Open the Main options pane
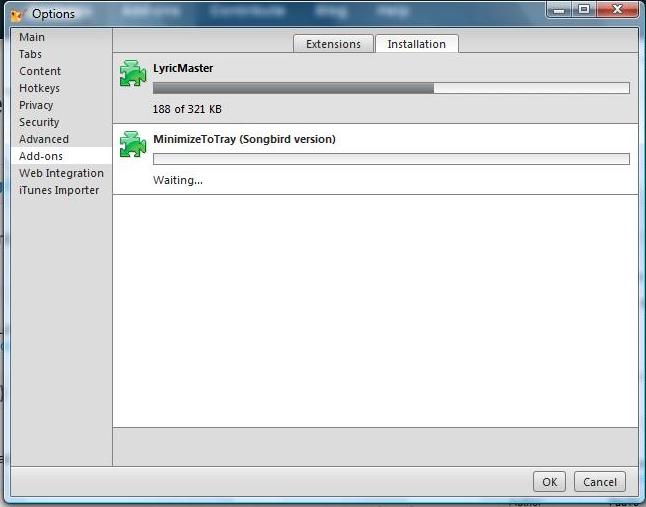 tap(32, 37)
